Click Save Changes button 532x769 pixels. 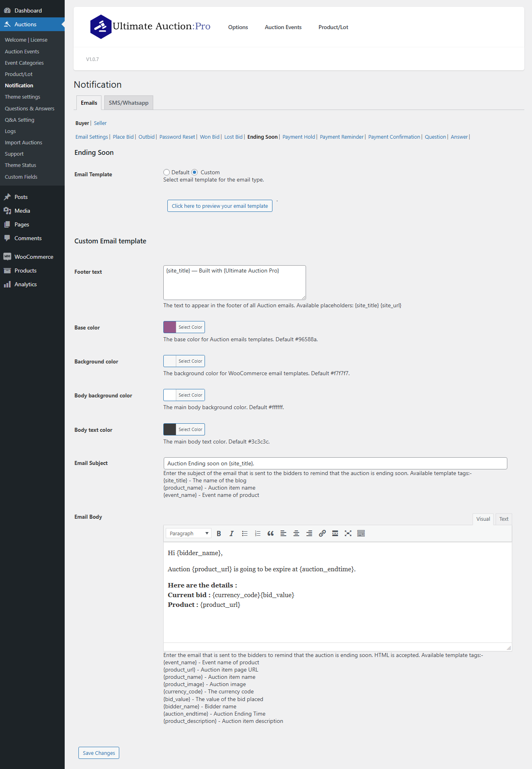tap(99, 753)
